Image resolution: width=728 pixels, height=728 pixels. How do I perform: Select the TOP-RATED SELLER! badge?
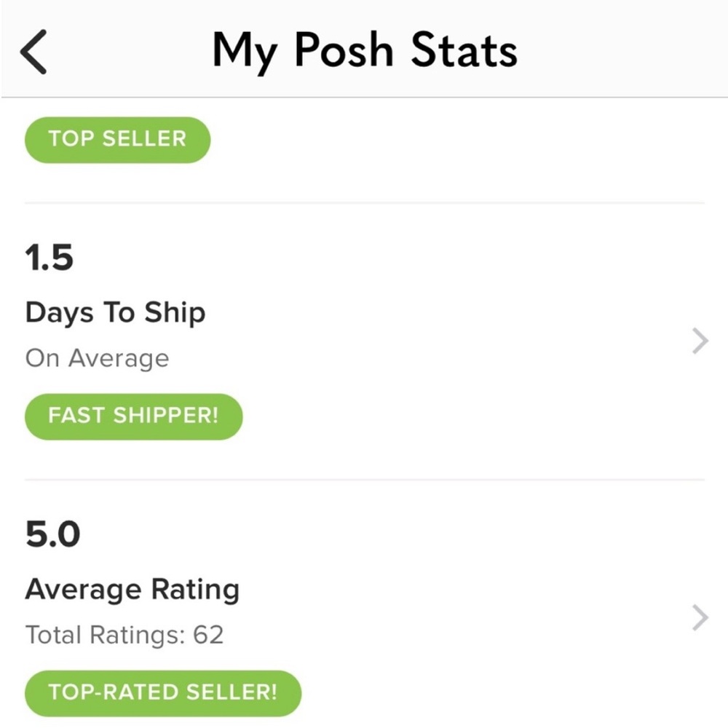[x=162, y=692]
